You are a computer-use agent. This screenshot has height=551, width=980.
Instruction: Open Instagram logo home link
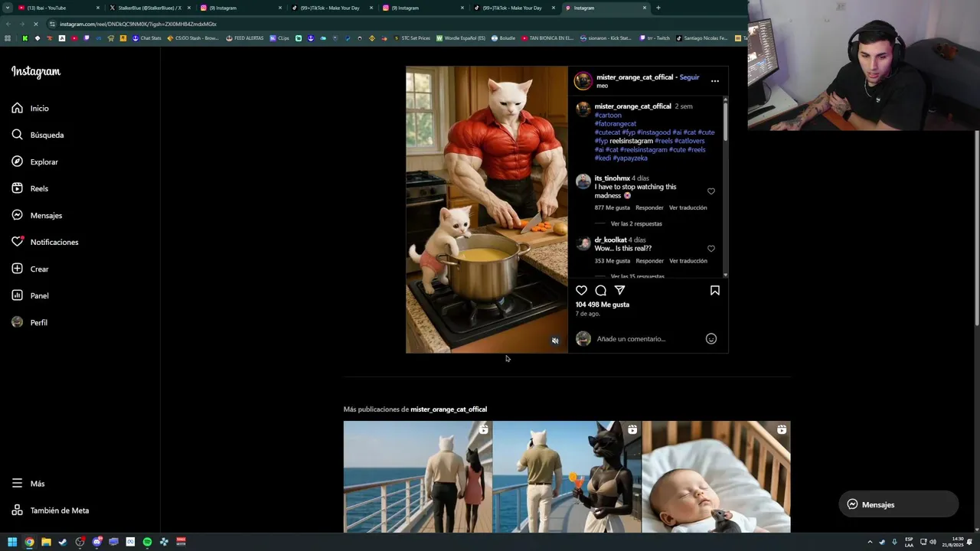35,72
